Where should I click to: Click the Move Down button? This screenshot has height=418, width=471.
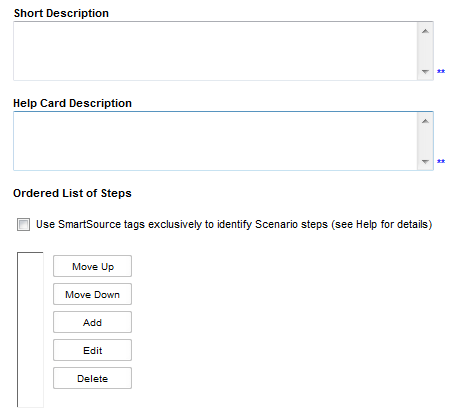coord(92,294)
